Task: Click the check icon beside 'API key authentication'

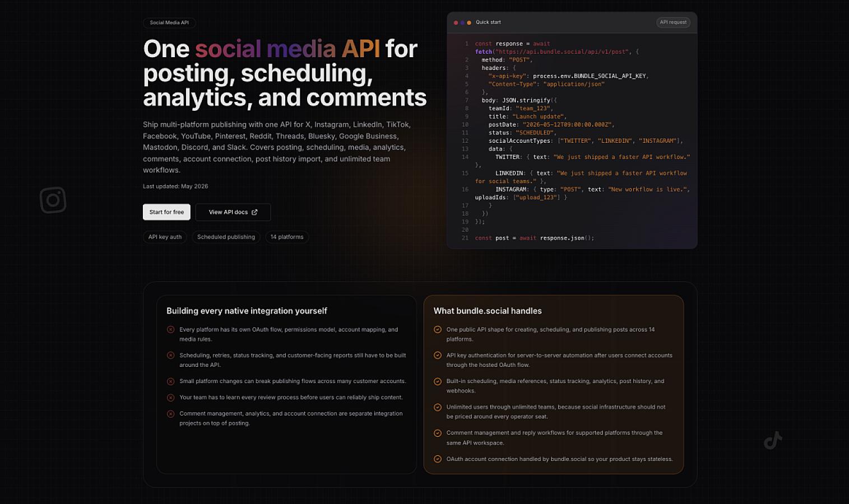Action: (438, 356)
